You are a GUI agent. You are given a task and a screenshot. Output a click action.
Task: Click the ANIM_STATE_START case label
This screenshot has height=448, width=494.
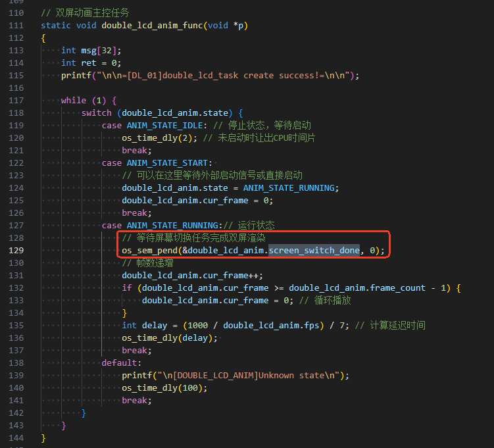167,163
